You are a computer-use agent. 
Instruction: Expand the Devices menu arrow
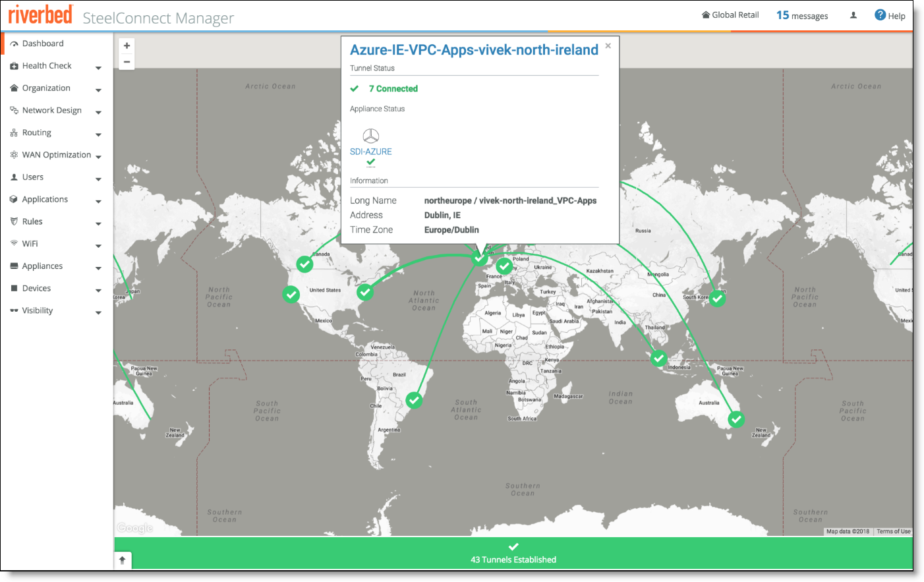tap(98, 291)
